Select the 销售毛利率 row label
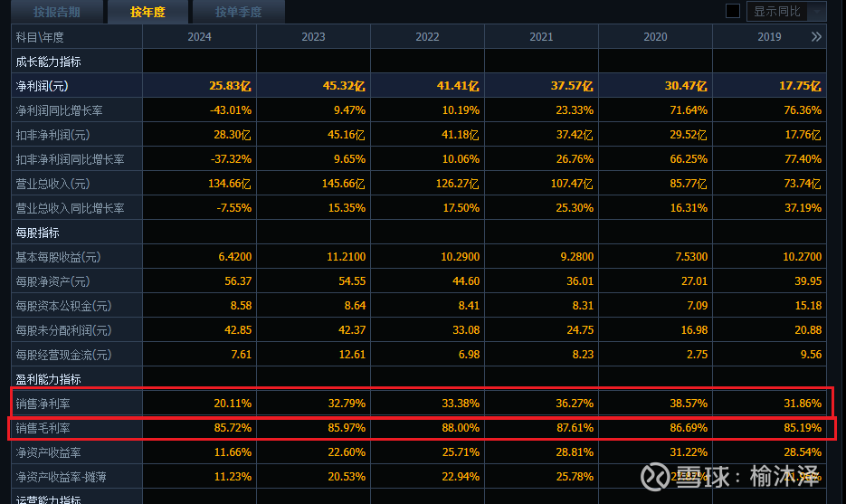 43,428
